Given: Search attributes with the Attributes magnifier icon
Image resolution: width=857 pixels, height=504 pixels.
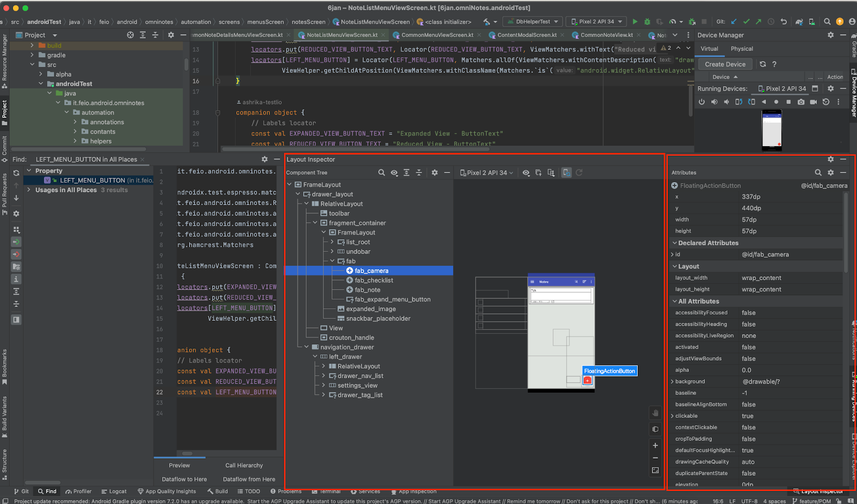Looking at the screenshot, I should tap(818, 172).
